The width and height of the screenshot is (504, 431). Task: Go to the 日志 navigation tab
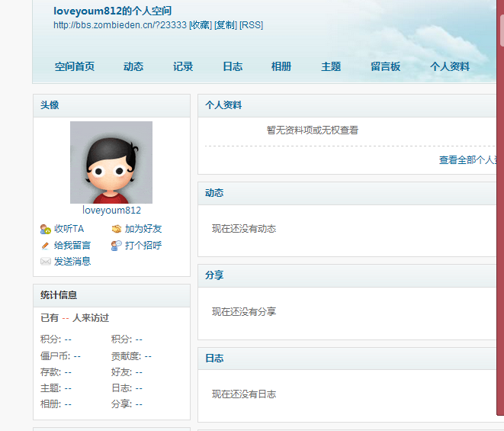pyautogui.click(x=233, y=66)
